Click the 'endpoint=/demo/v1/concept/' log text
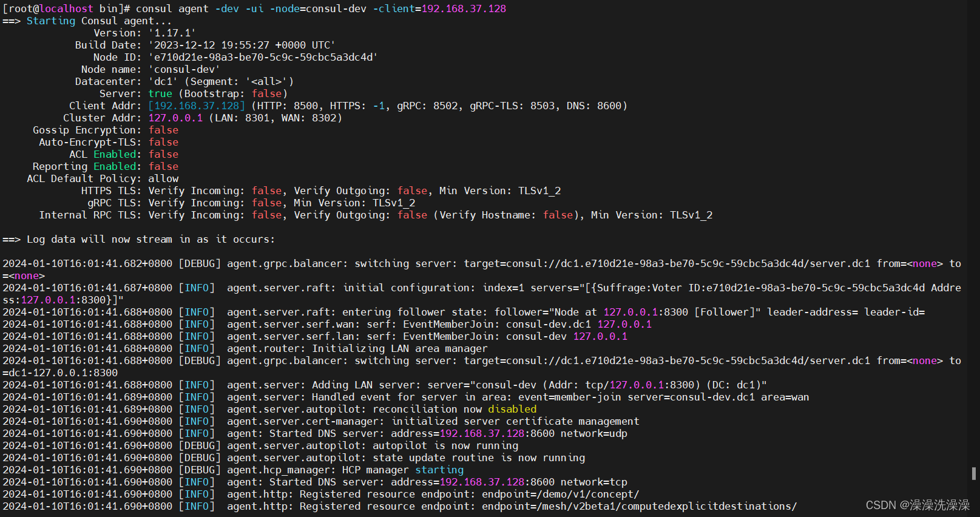Viewport: 980px width, 517px height. coord(561,494)
